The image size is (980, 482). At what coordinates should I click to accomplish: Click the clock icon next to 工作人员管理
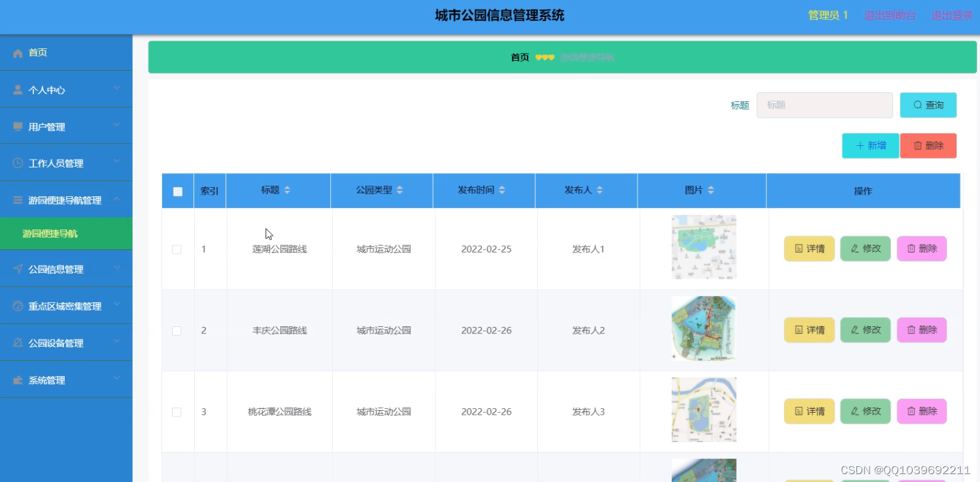[16, 162]
